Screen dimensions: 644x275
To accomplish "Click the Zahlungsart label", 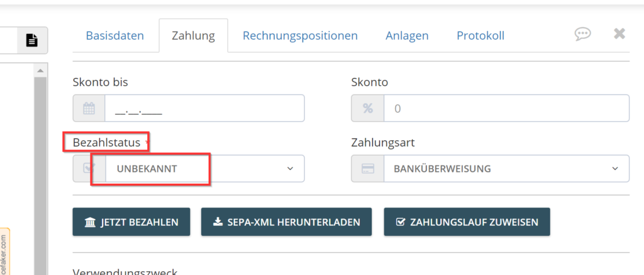I will pos(383,143).
